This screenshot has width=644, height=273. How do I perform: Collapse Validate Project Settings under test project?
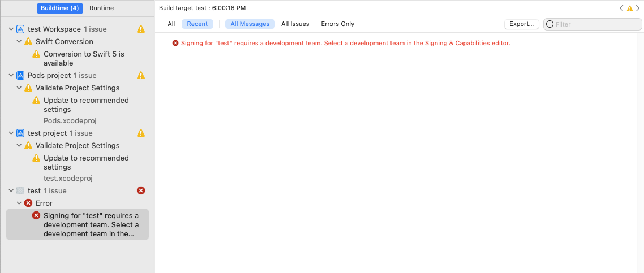click(19, 145)
